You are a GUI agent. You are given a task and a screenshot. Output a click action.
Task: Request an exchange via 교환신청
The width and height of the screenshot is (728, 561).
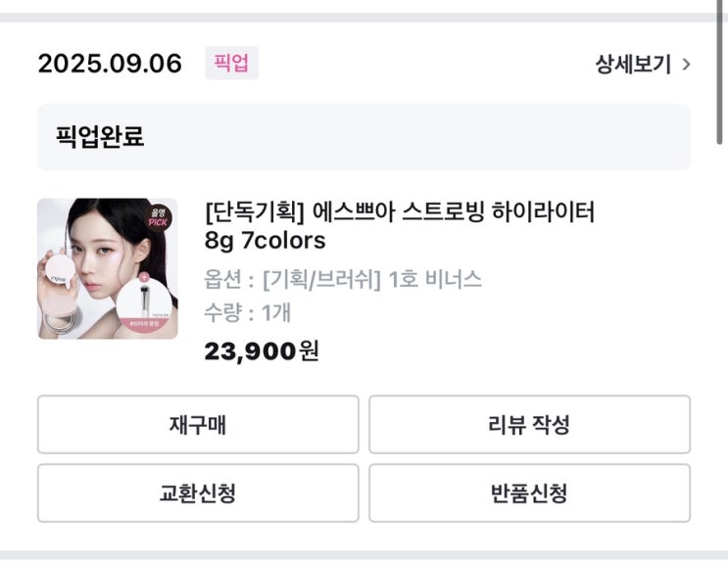coord(198,492)
